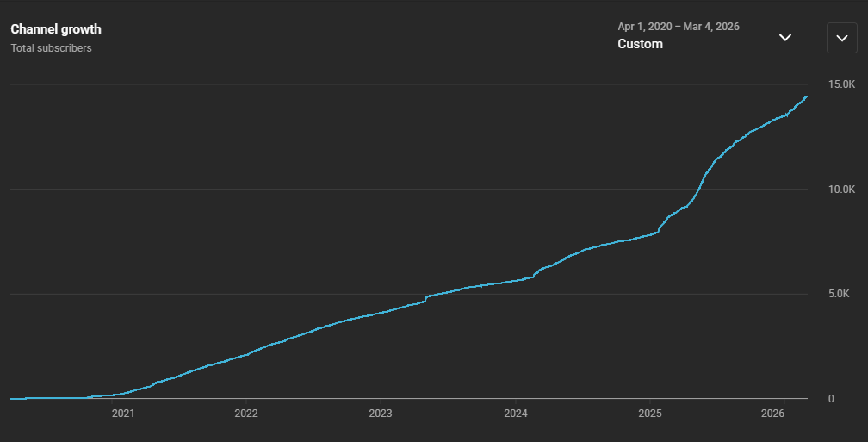Click the 2022 label on the x-axis

[246, 414]
